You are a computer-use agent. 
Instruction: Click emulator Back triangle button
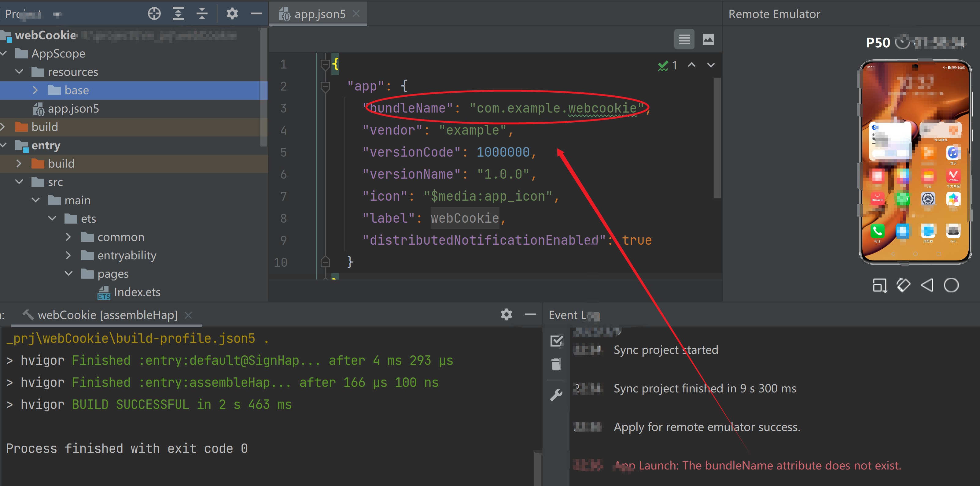tap(927, 285)
